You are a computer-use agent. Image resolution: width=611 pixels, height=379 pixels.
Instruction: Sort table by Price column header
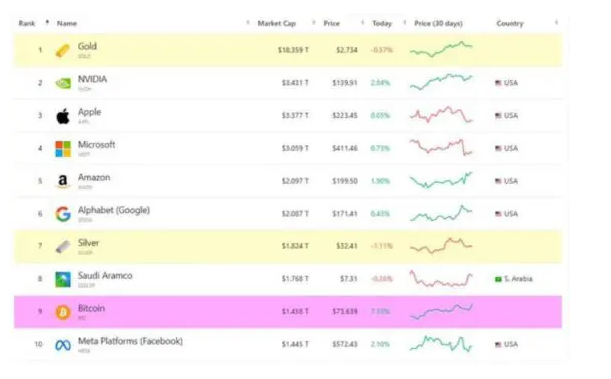click(332, 23)
